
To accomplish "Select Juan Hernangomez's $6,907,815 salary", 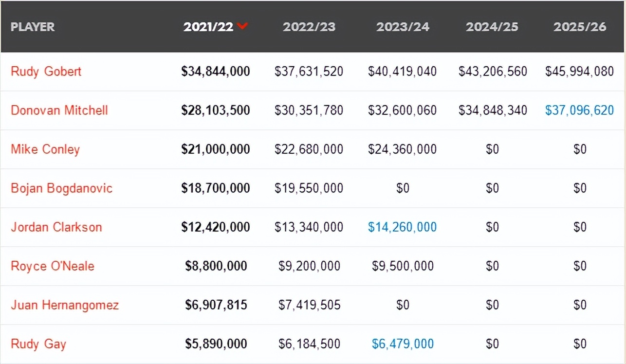I will [x=216, y=305].
